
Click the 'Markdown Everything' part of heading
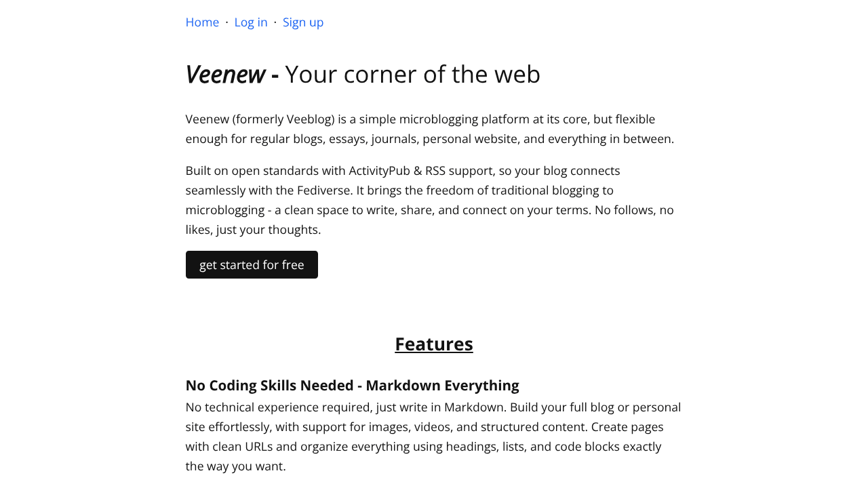pos(442,385)
